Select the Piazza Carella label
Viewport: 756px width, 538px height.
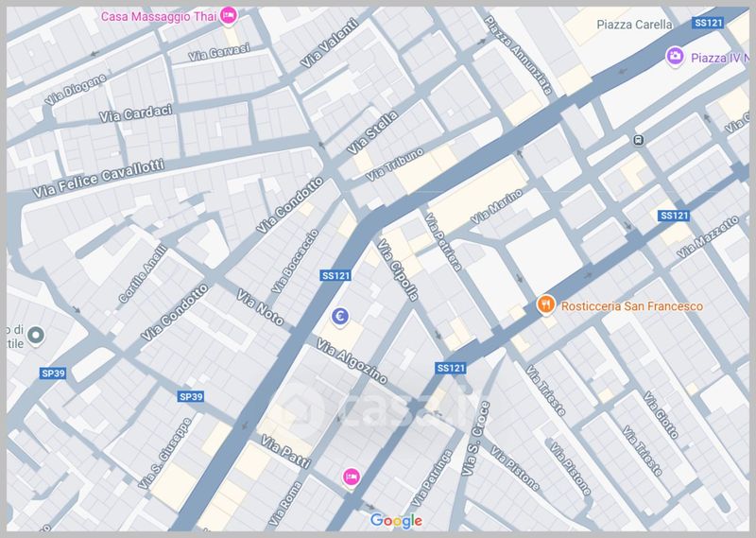[635, 25]
